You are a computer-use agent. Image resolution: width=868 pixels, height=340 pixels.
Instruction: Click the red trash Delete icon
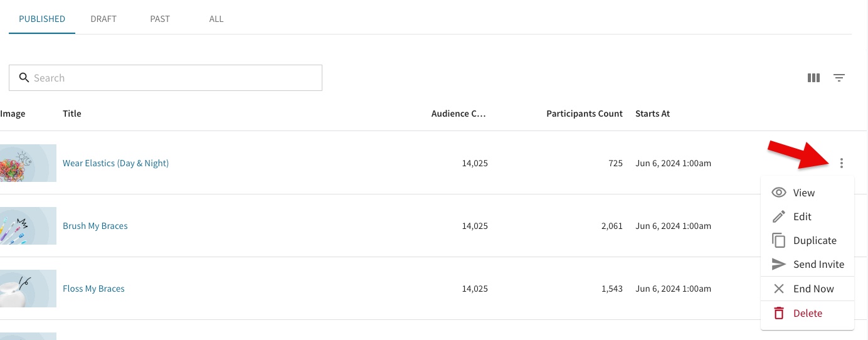coord(779,313)
